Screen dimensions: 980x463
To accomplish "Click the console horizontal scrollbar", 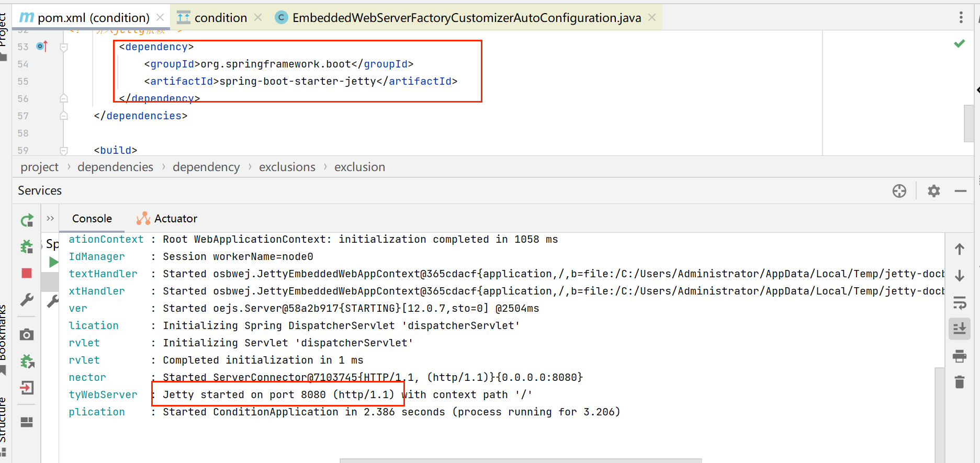I will 521,461.
